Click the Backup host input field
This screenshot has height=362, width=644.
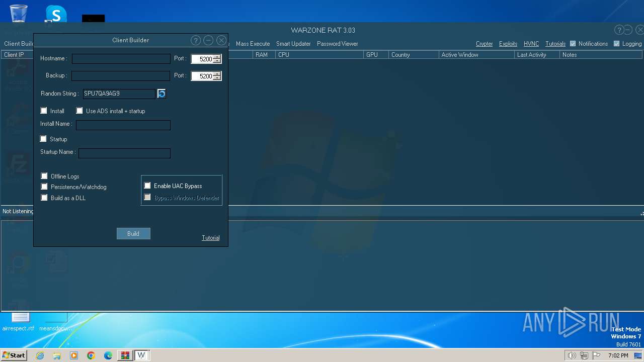tap(121, 76)
